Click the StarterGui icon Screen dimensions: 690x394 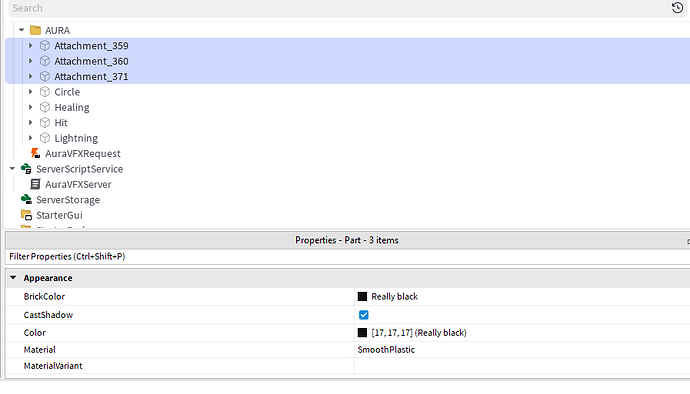coord(26,215)
